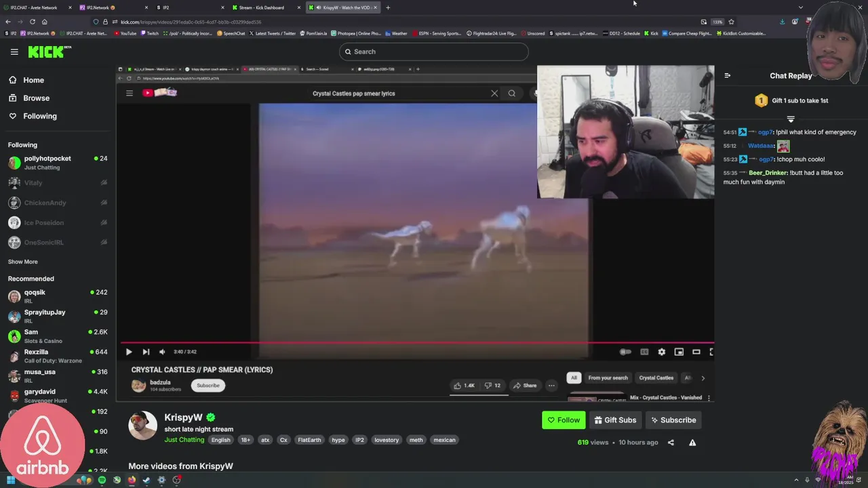This screenshot has height=488, width=868.
Task: Show more YouTube filter chips arrow
Action: pyautogui.click(x=703, y=378)
